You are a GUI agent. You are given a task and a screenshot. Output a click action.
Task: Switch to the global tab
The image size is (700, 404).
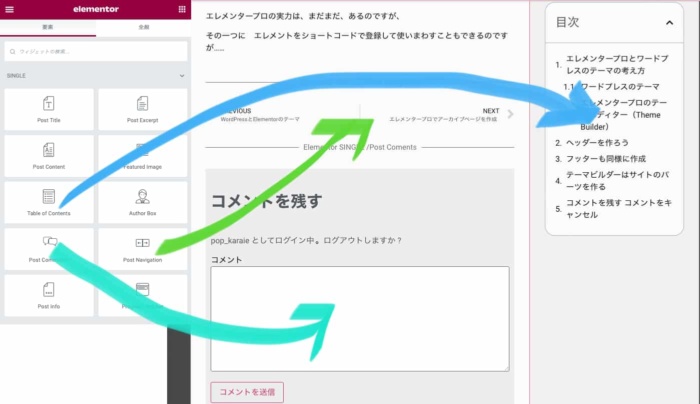point(143,27)
